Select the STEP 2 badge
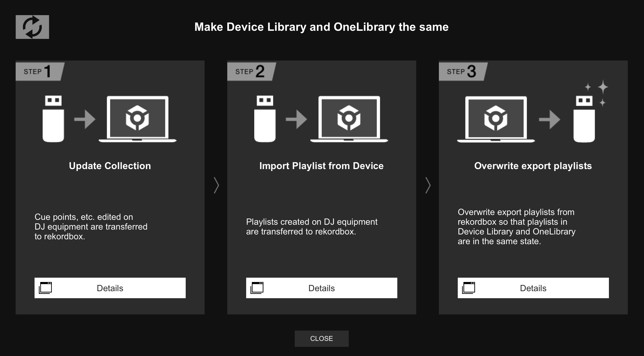 (x=250, y=72)
